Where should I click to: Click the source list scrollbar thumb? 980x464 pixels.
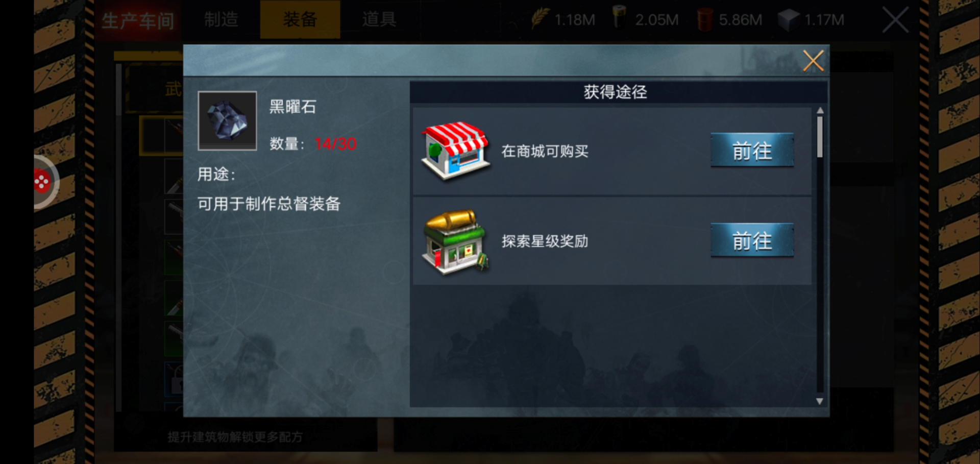pyautogui.click(x=820, y=137)
